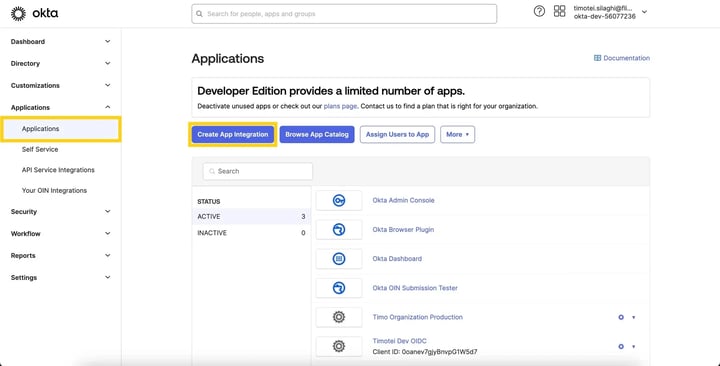Open Timotei Dev OIDC link
The height and width of the screenshot is (366, 720).
click(x=399, y=341)
